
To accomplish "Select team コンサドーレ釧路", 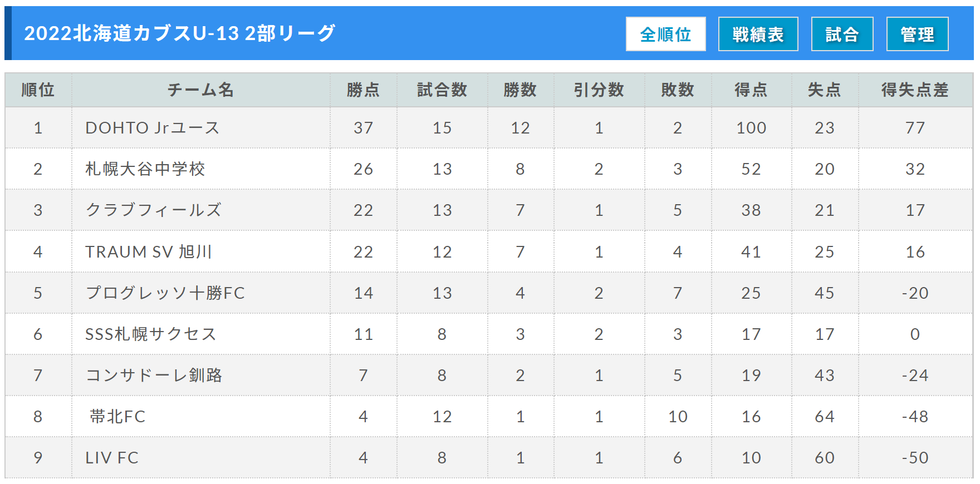I will [154, 376].
